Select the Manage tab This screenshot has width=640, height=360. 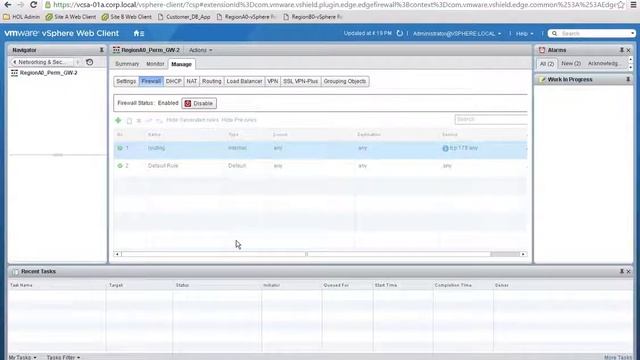pos(181,64)
